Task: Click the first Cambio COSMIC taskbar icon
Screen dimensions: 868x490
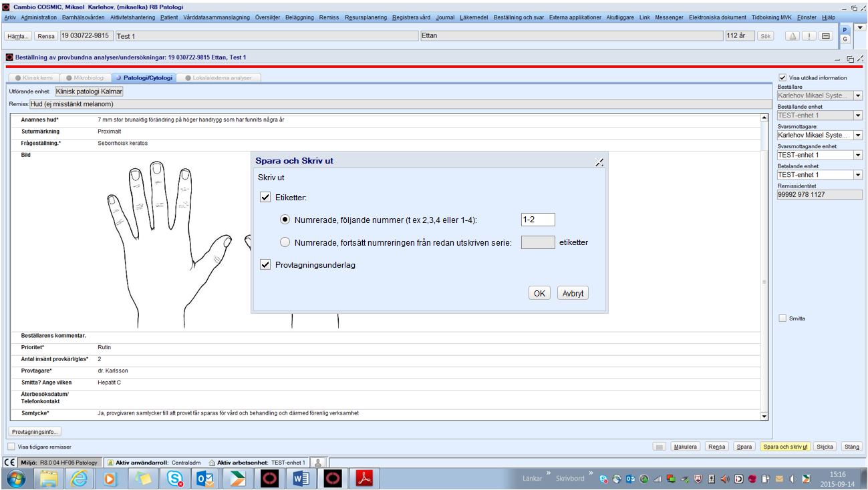Action: 269,478
